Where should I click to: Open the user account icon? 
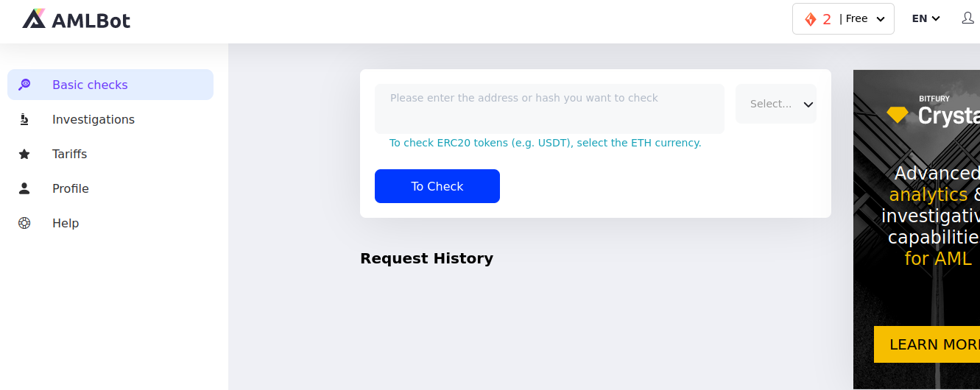(967, 18)
